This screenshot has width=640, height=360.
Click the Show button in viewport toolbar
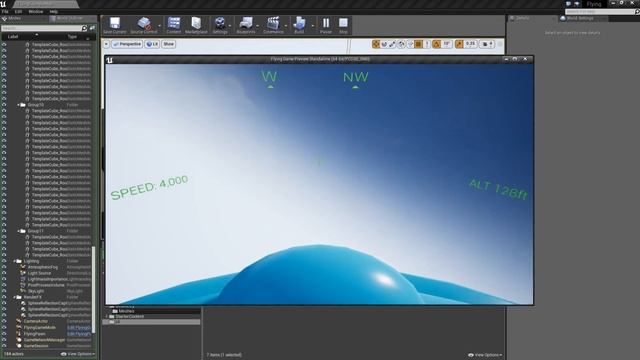click(168, 44)
